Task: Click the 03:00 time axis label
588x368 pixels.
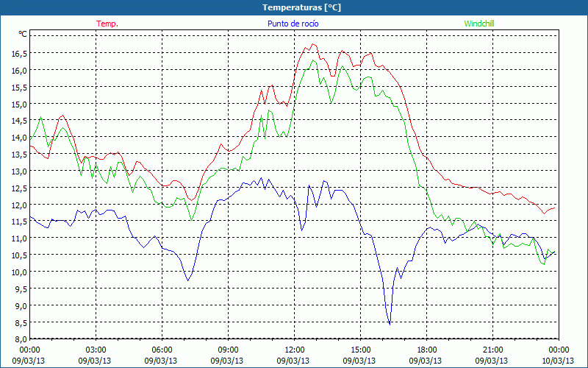Action: pyautogui.click(x=96, y=350)
